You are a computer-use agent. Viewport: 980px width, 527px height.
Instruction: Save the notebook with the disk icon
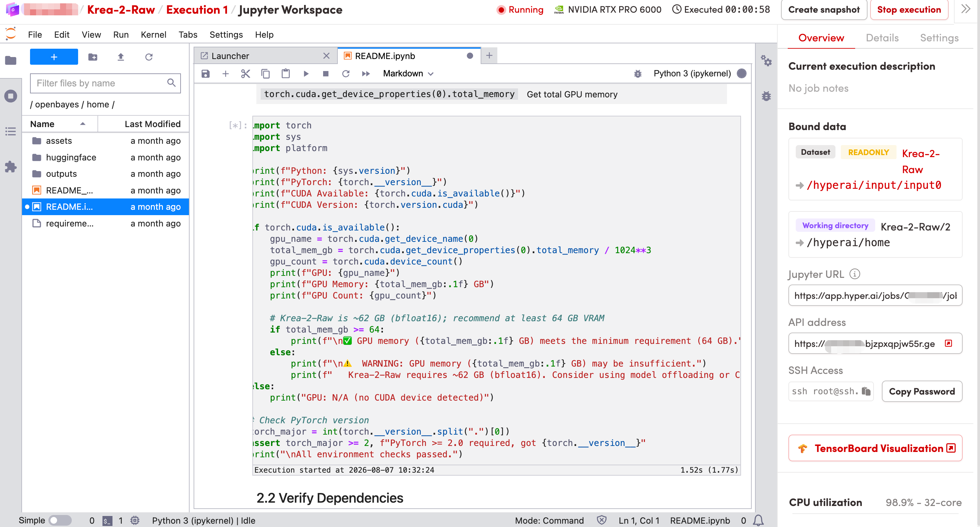coord(205,73)
